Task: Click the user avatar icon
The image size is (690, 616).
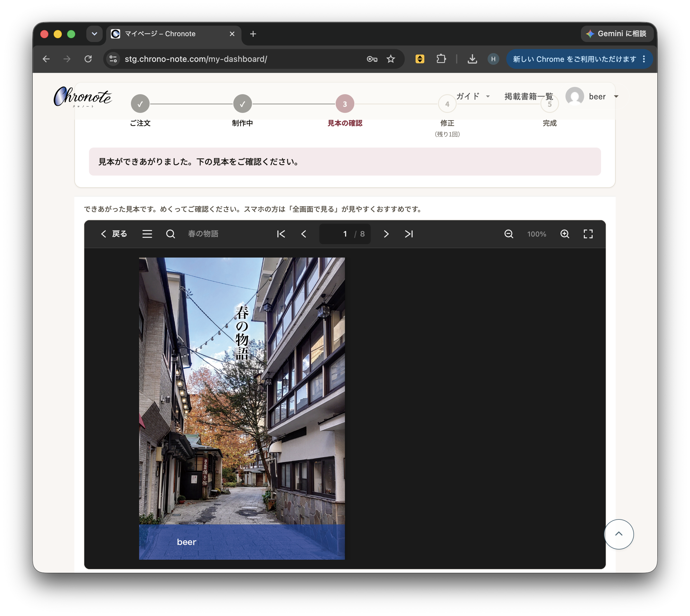Action: tap(575, 97)
